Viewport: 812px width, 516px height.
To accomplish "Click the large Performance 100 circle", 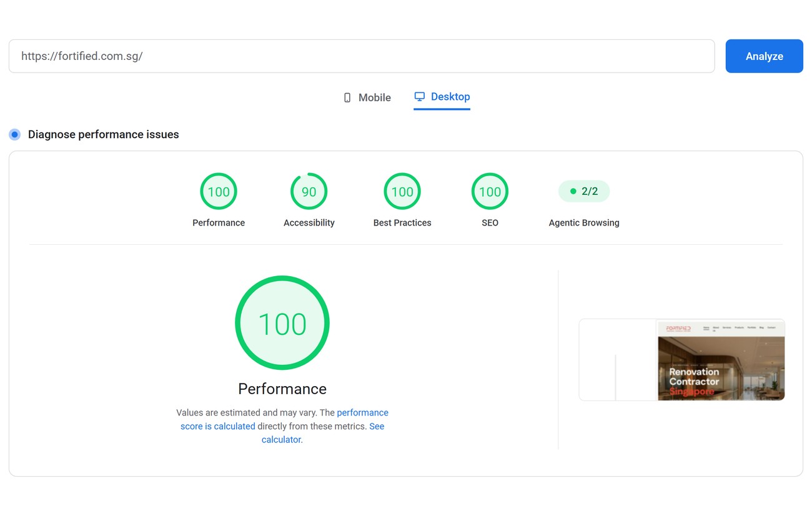I will [282, 323].
